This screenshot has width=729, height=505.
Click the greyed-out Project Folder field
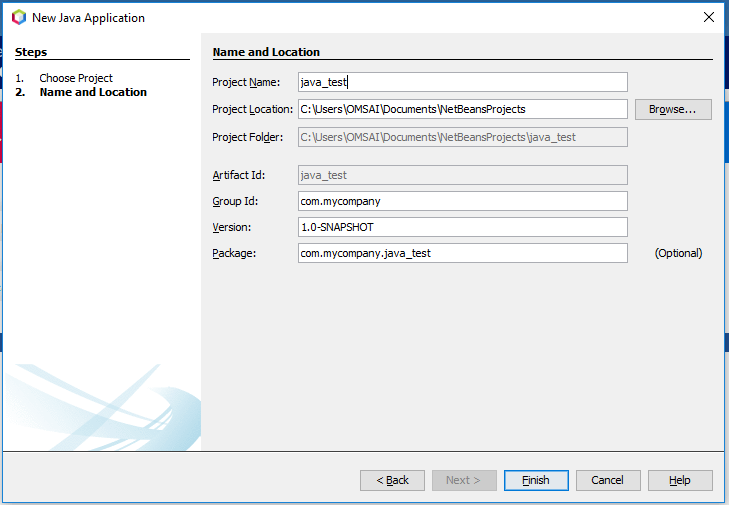coord(463,137)
